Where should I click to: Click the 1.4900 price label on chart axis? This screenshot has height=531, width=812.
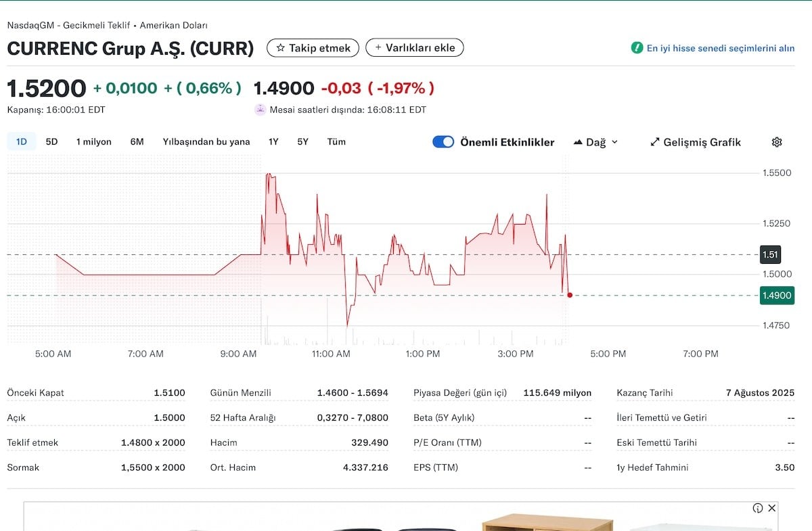click(777, 296)
